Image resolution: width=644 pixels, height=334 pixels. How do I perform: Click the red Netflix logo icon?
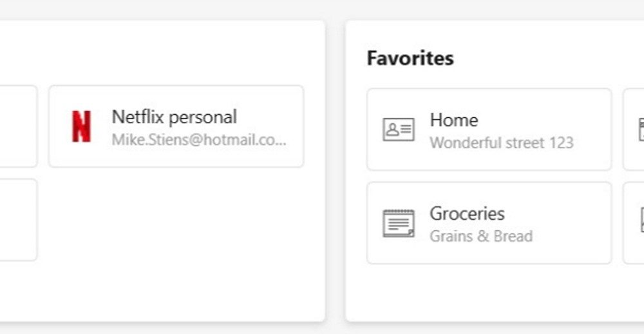tap(81, 126)
